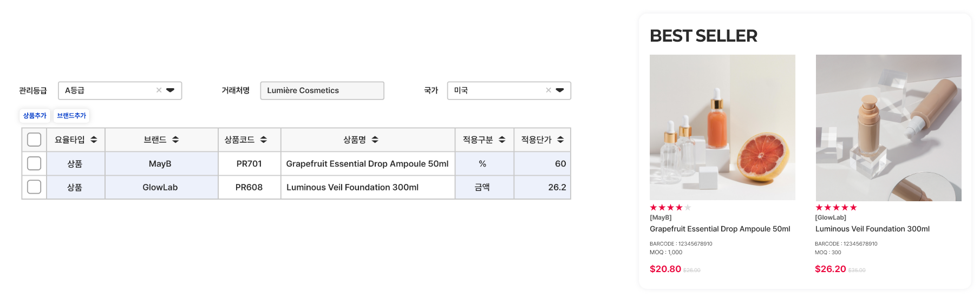This screenshot has width=980, height=297.
Task: Sort table by 적용단가 column
Action: pos(560,140)
